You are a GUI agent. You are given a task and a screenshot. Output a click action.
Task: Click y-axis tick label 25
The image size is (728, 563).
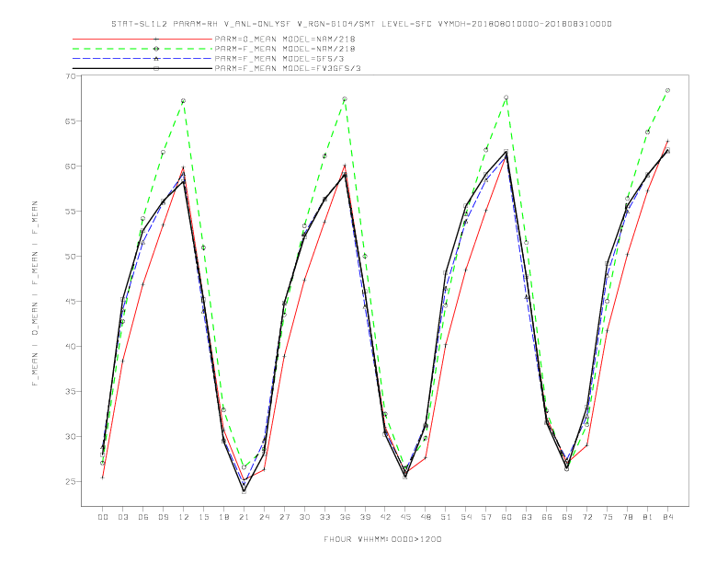click(70, 481)
